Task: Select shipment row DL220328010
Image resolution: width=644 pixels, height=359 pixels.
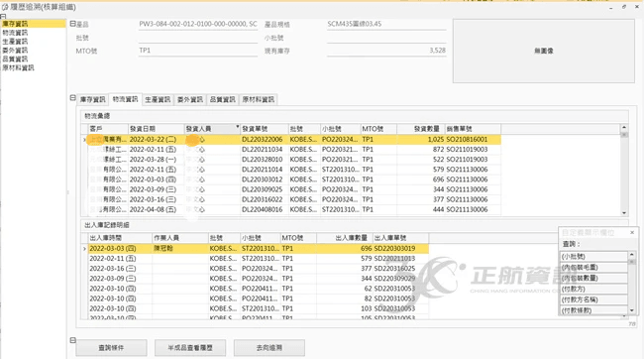Action: [x=294, y=160]
